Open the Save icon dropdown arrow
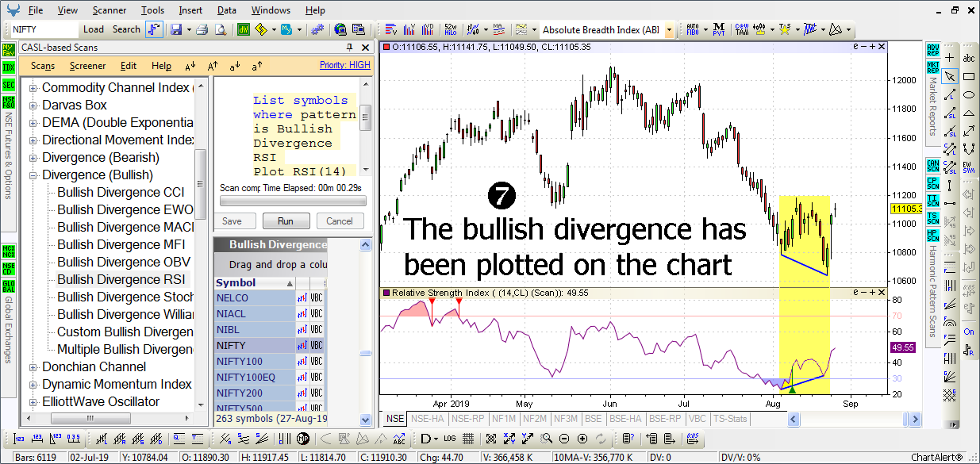Viewport: 980px width, 464px height. click(187, 29)
